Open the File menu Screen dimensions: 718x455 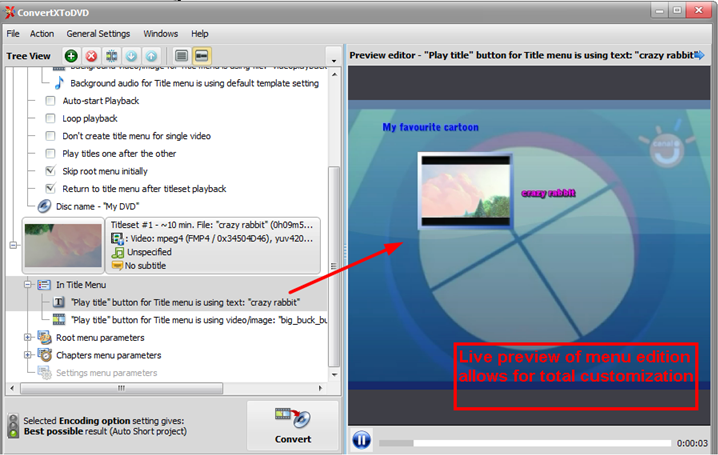pos(13,33)
